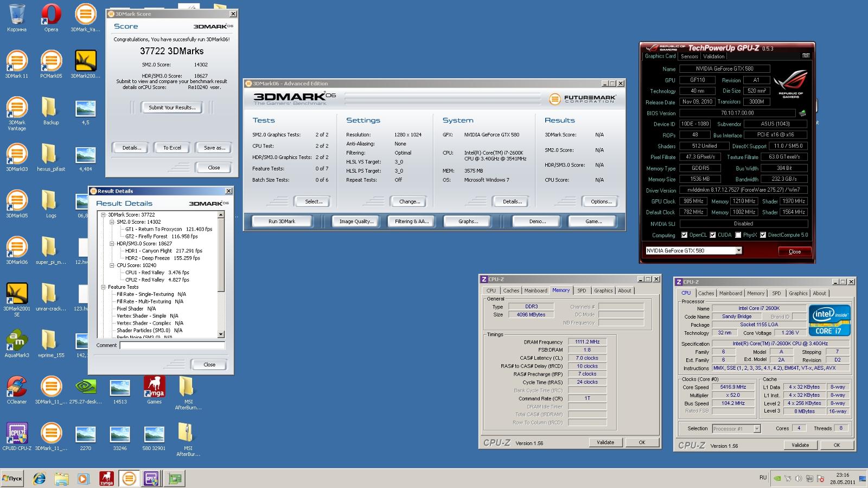Switch to the Sensors tab in GPU-Z

tap(690, 56)
